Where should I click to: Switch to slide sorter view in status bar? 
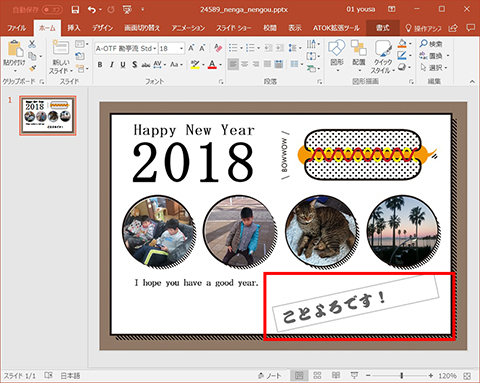pos(317,375)
